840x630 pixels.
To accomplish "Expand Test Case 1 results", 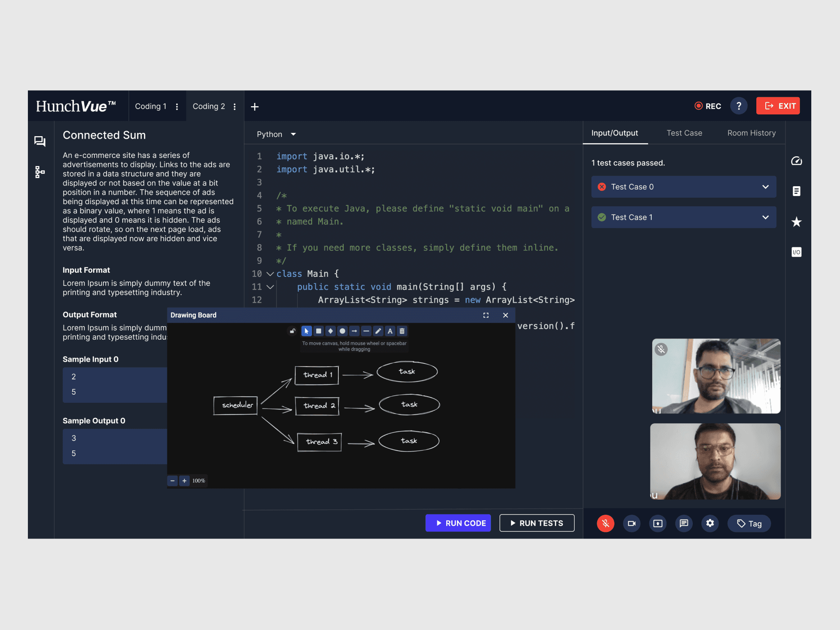I will (x=765, y=217).
